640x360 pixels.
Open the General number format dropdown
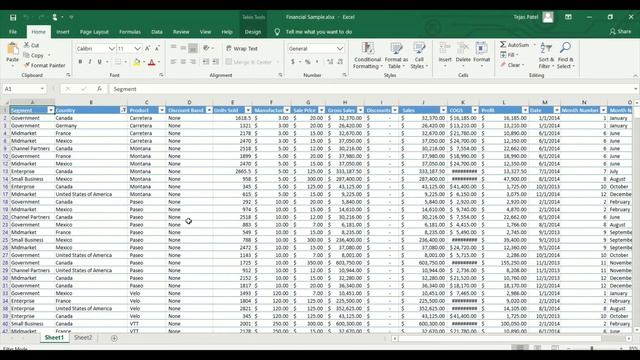[x=340, y=49]
